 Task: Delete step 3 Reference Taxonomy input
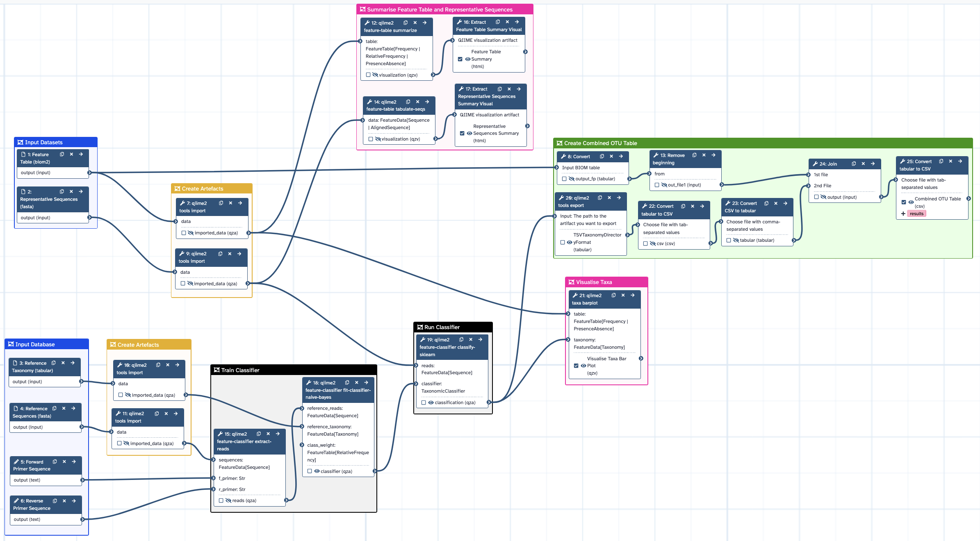[x=63, y=363]
